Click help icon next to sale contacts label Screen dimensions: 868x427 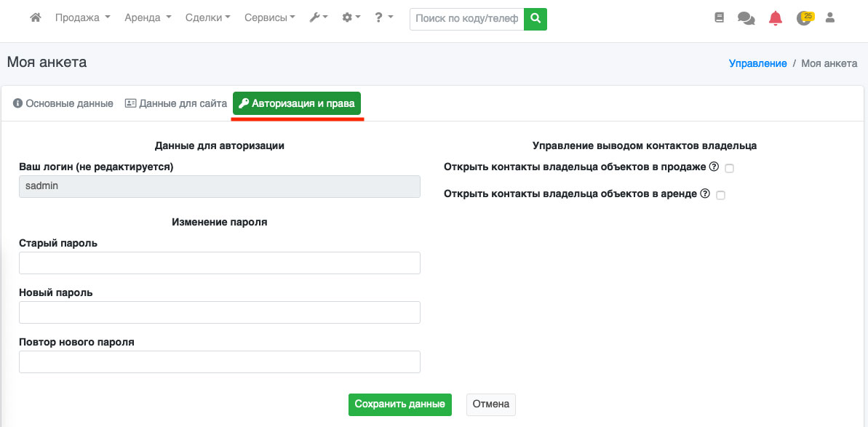(x=714, y=167)
